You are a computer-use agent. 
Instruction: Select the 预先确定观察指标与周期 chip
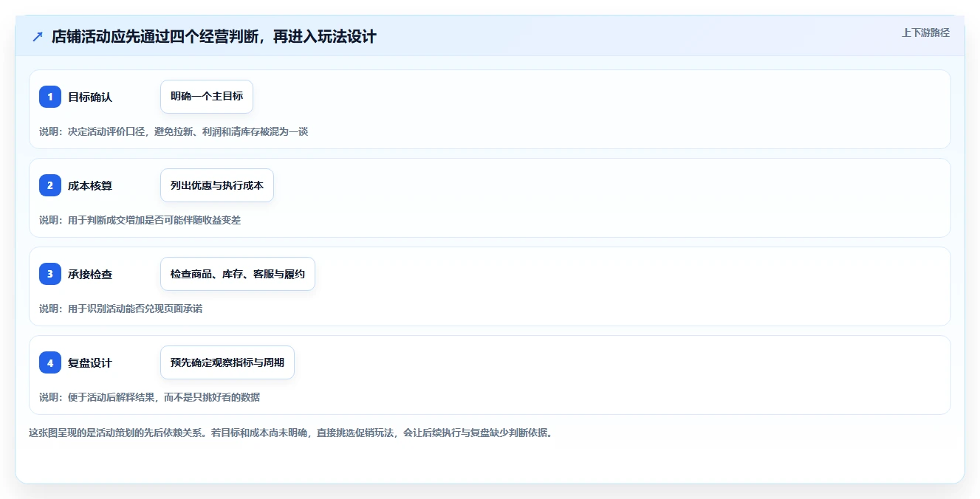coord(227,362)
